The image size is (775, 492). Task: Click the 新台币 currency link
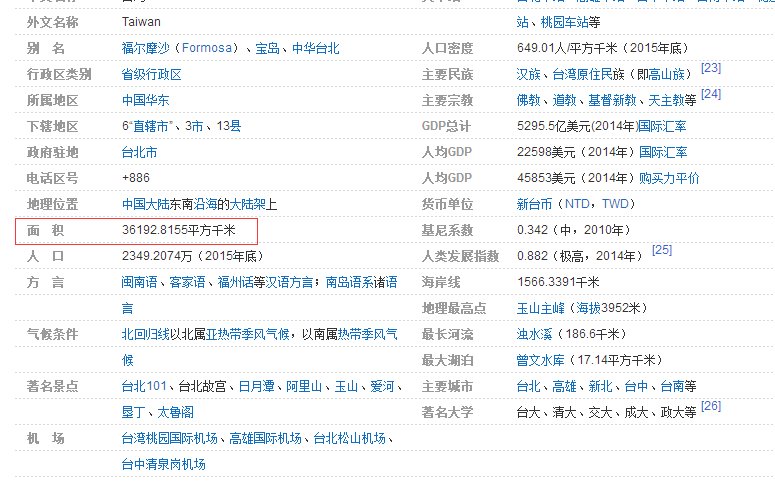tap(535, 204)
